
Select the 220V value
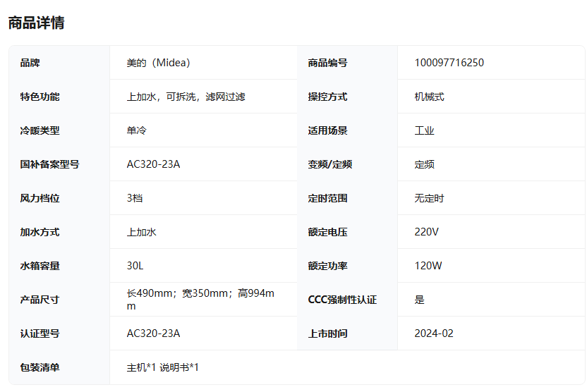(x=426, y=232)
